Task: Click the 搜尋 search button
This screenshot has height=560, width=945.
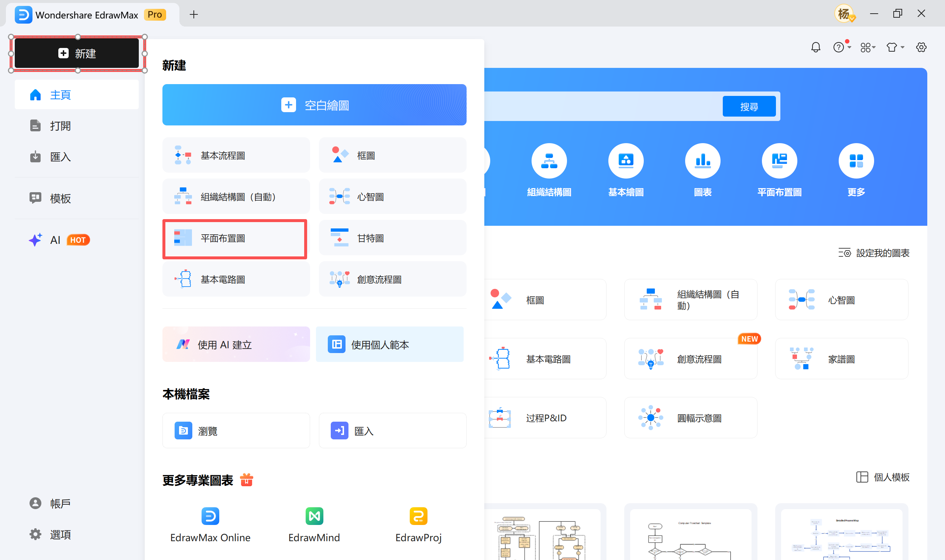Action: pyautogui.click(x=749, y=106)
